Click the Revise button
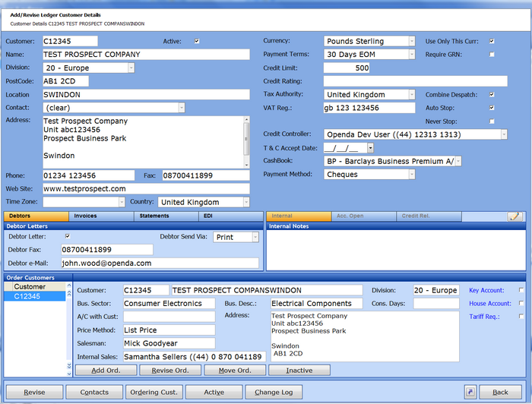 pyautogui.click(x=35, y=392)
